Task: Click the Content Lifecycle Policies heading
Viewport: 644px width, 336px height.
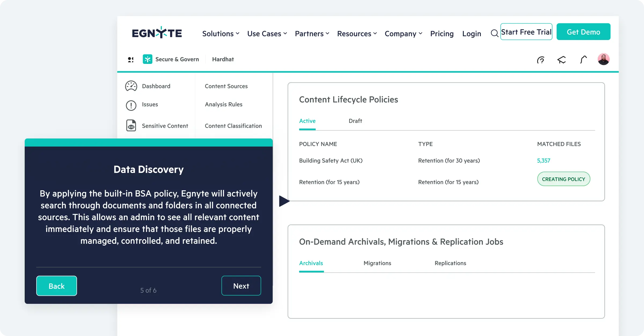Action: point(349,100)
